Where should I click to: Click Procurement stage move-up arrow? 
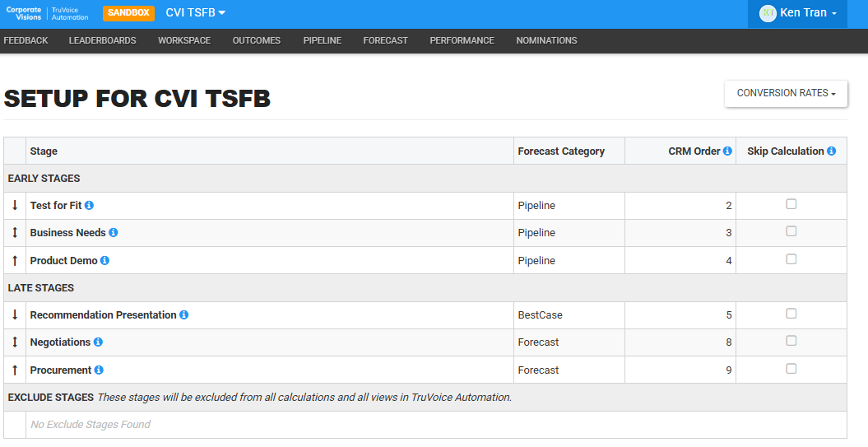tap(15, 370)
